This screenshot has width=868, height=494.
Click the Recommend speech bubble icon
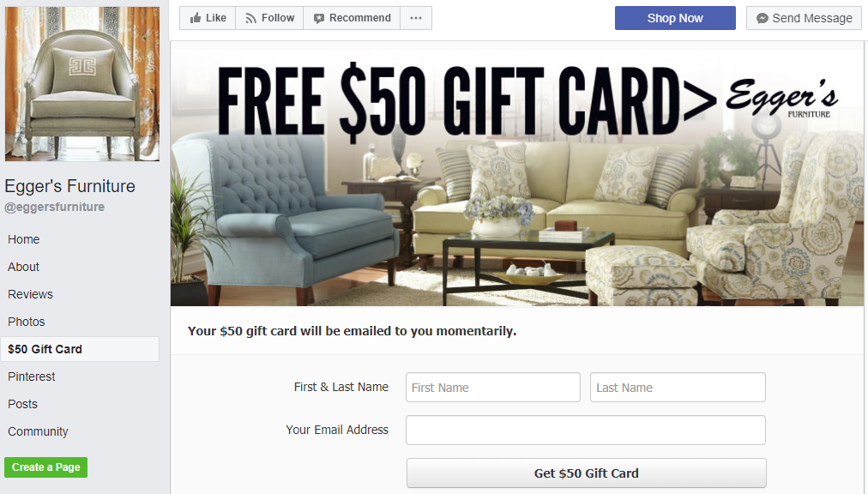coord(319,18)
